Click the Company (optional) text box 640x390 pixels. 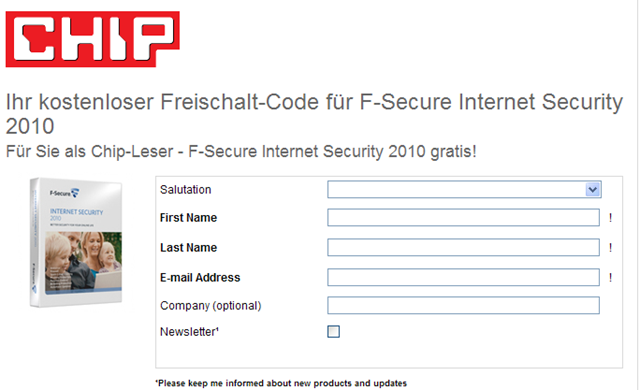pyautogui.click(x=463, y=305)
